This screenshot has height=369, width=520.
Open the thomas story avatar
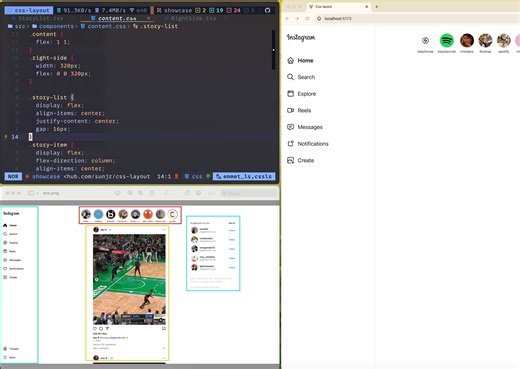tap(485, 41)
